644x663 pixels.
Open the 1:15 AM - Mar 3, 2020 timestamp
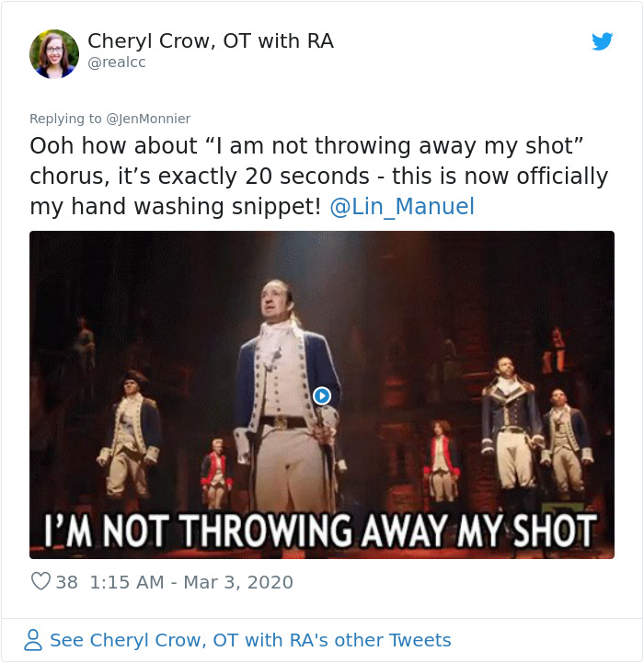coord(191,582)
